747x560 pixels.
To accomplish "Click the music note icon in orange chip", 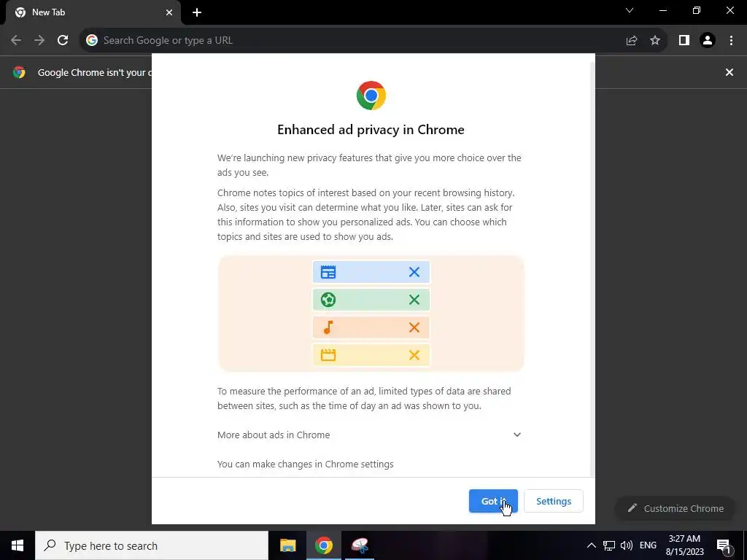I will point(328,327).
